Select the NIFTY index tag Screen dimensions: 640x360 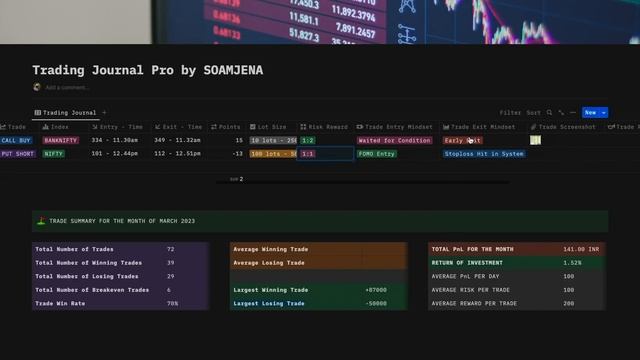53,154
